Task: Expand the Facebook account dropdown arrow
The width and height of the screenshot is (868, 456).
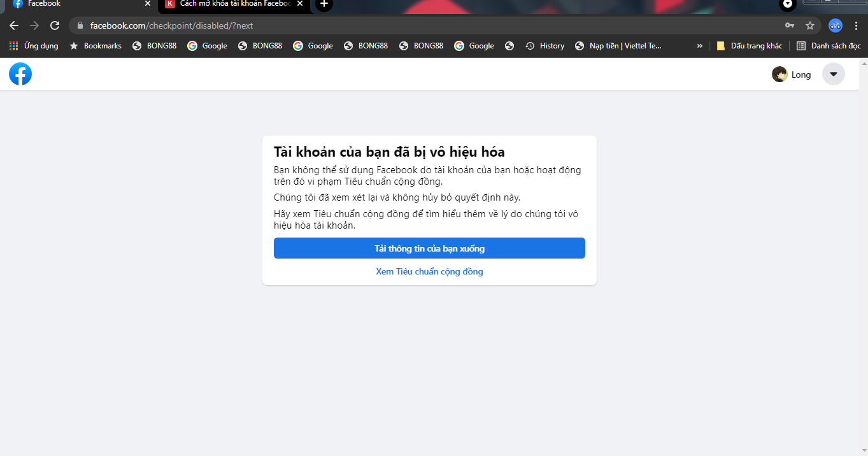Action: click(834, 74)
